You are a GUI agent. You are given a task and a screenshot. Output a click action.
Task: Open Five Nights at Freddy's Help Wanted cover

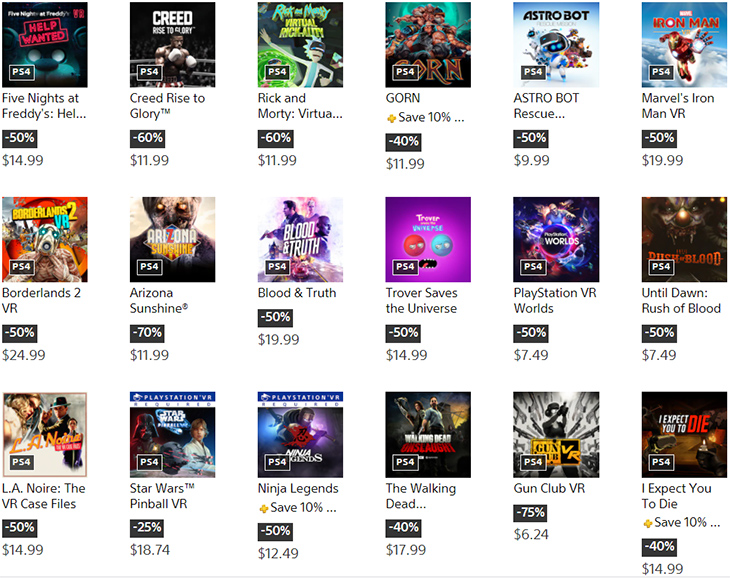tap(45, 45)
